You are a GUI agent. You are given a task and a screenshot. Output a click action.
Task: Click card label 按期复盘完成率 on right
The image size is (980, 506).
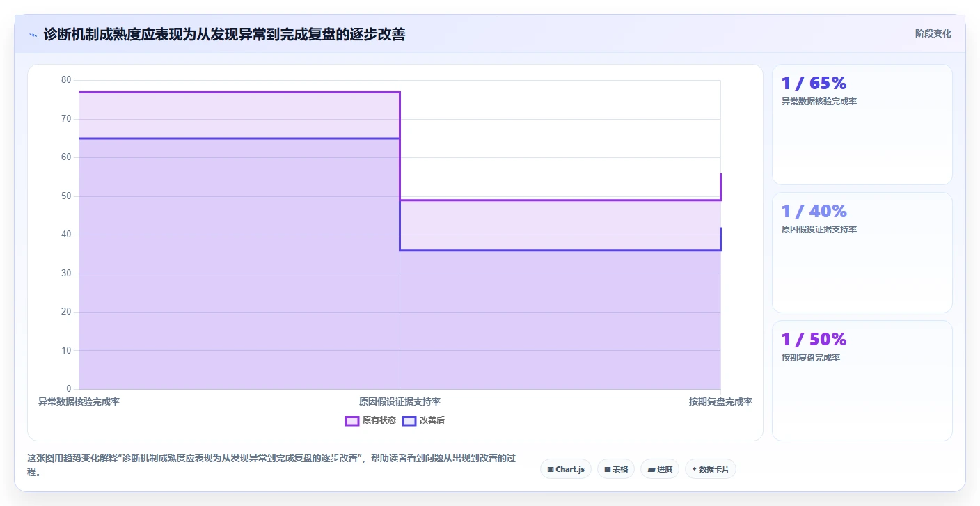(x=811, y=358)
